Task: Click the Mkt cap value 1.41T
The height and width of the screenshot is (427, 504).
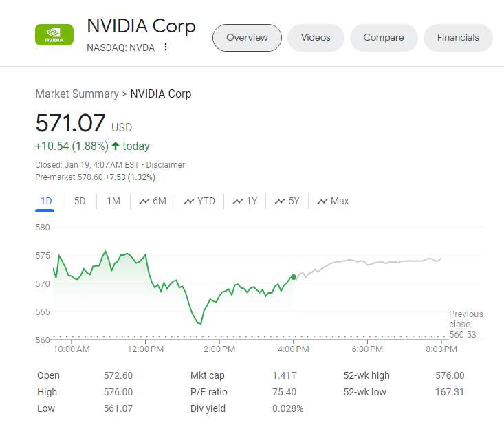Action: tap(285, 375)
